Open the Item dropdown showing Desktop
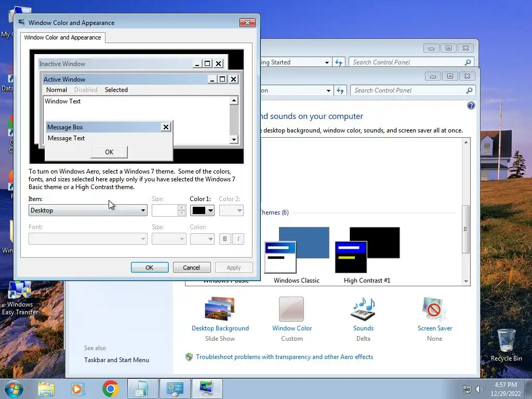The width and height of the screenshot is (532, 399). click(x=88, y=210)
